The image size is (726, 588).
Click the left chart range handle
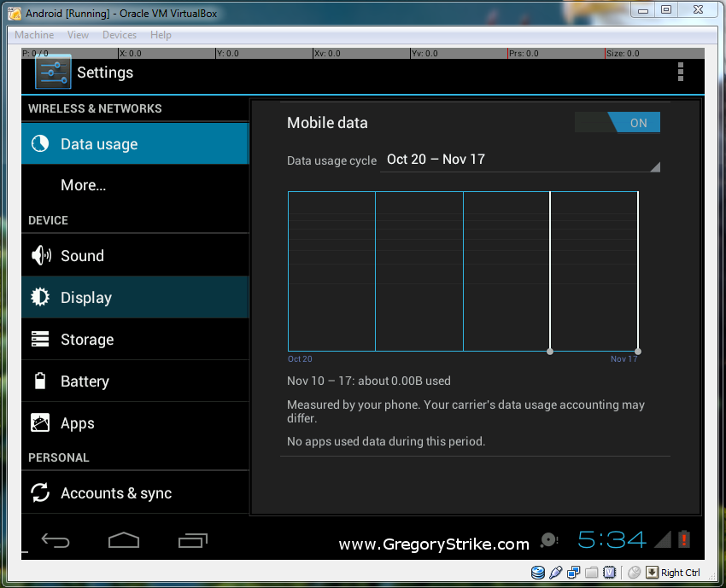[x=549, y=351]
